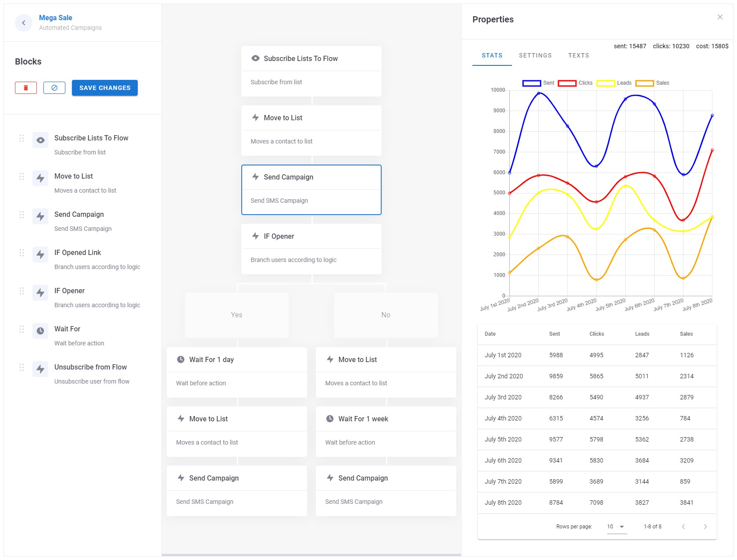Click the back arrow beside Mega Sale
737x560 pixels.
(x=24, y=23)
